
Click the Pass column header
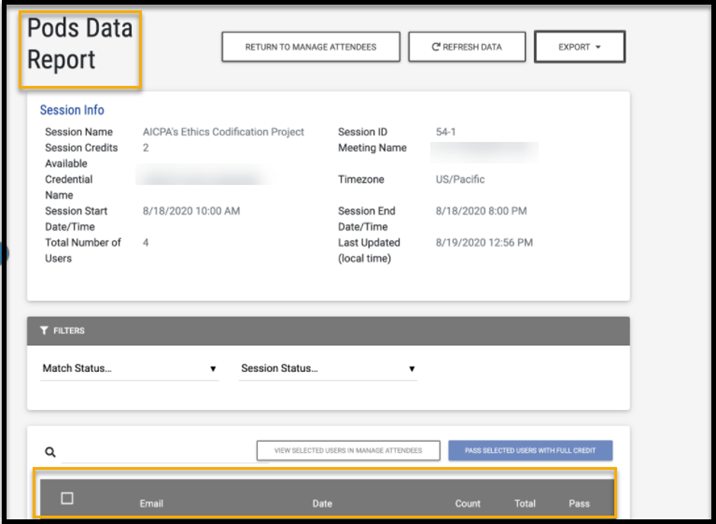(x=579, y=503)
